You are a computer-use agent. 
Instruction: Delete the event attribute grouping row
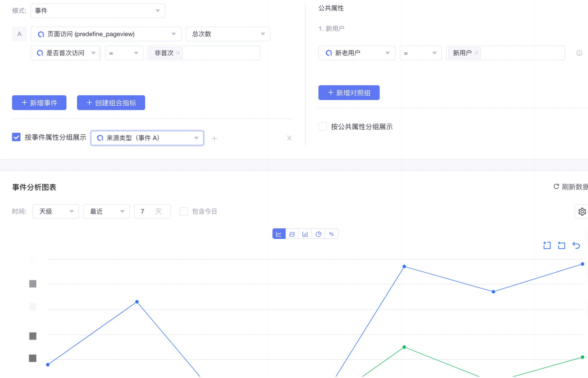coord(289,138)
